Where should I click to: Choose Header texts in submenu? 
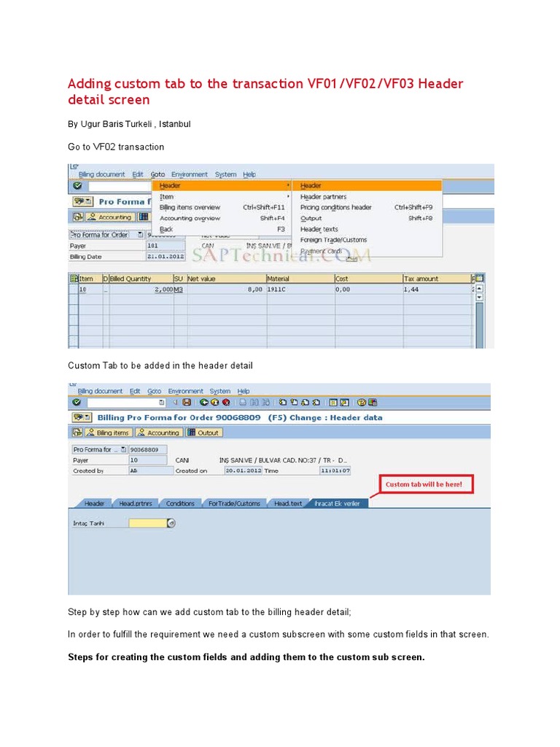pos(367,229)
